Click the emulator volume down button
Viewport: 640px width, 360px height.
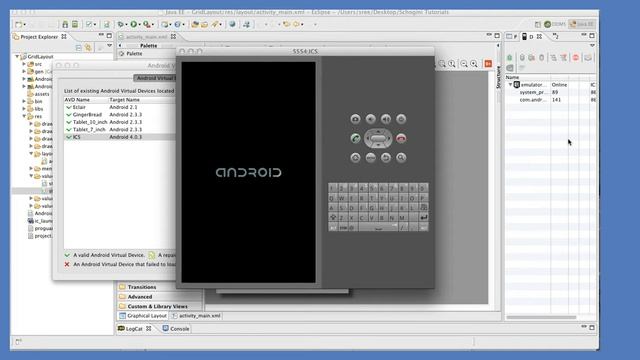point(371,119)
